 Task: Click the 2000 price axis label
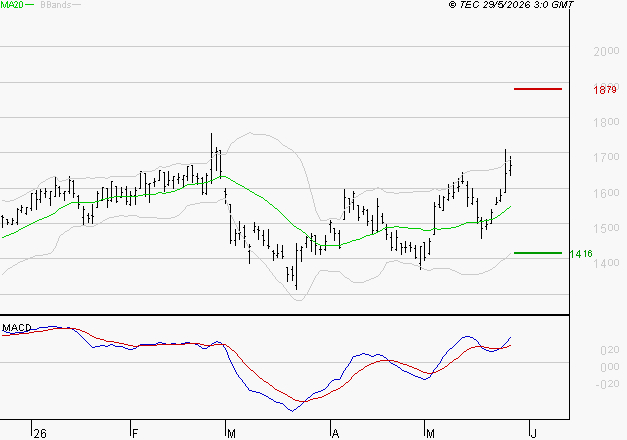click(606, 51)
